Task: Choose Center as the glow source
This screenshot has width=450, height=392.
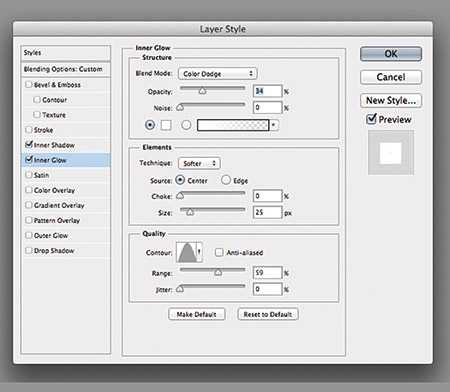Action: point(180,180)
